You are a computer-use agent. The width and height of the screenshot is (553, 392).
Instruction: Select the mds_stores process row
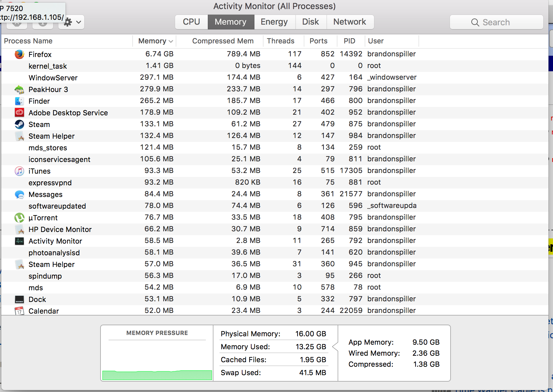click(x=275, y=147)
